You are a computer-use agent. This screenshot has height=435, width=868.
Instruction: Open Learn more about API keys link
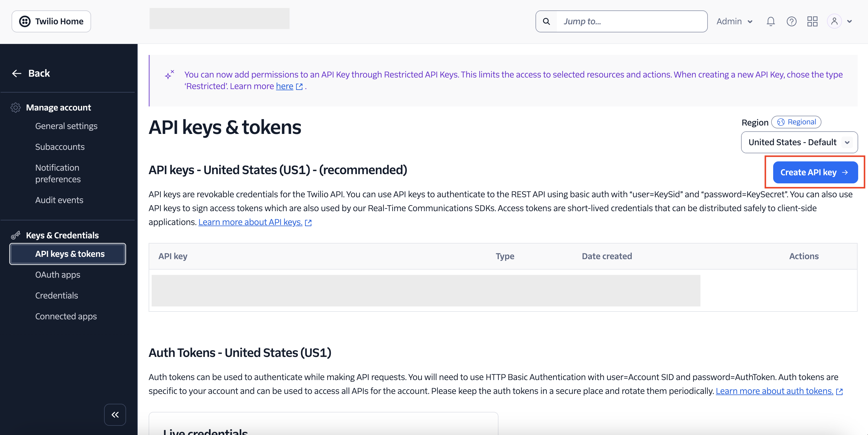point(250,222)
